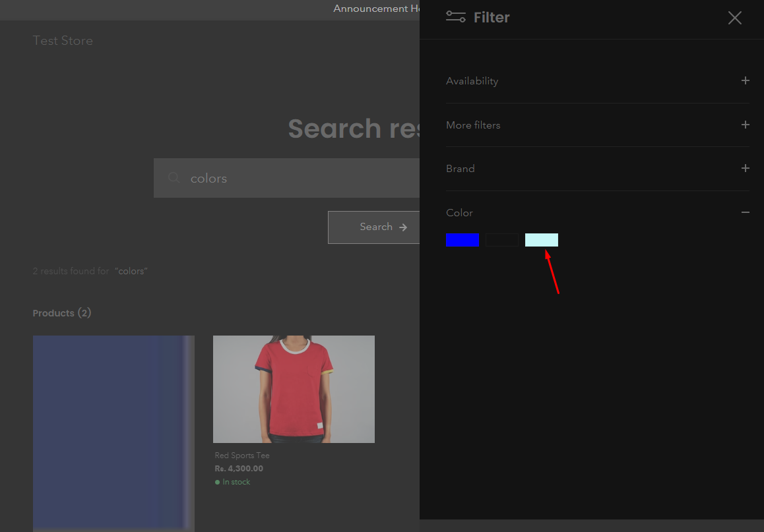Expand the Brand filter plus icon
The width and height of the screenshot is (764, 532).
[x=745, y=169]
